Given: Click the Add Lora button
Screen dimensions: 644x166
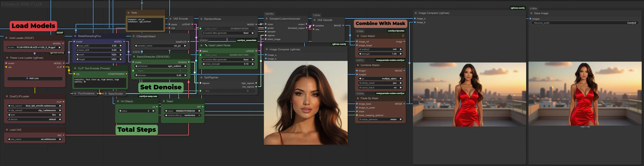Looking at the screenshot, I should point(35,79).
